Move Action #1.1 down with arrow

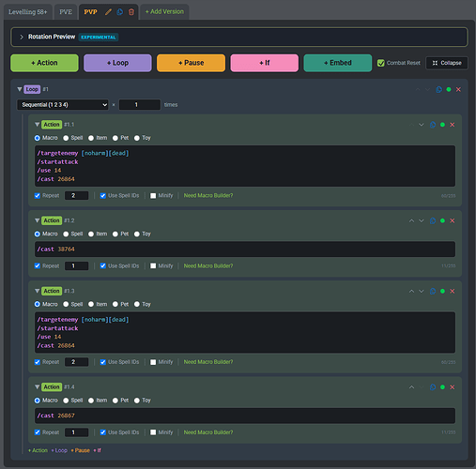[422, 125]
